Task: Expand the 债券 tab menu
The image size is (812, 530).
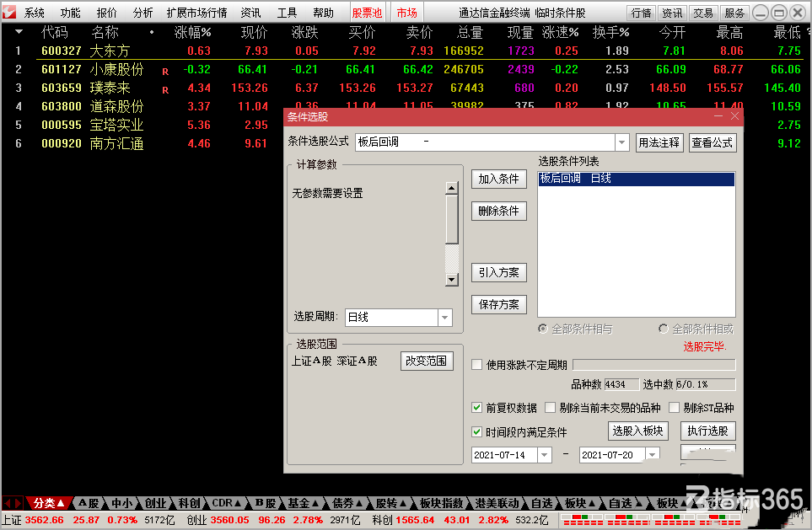Action: pyautogui.click(x=358, y=503)
